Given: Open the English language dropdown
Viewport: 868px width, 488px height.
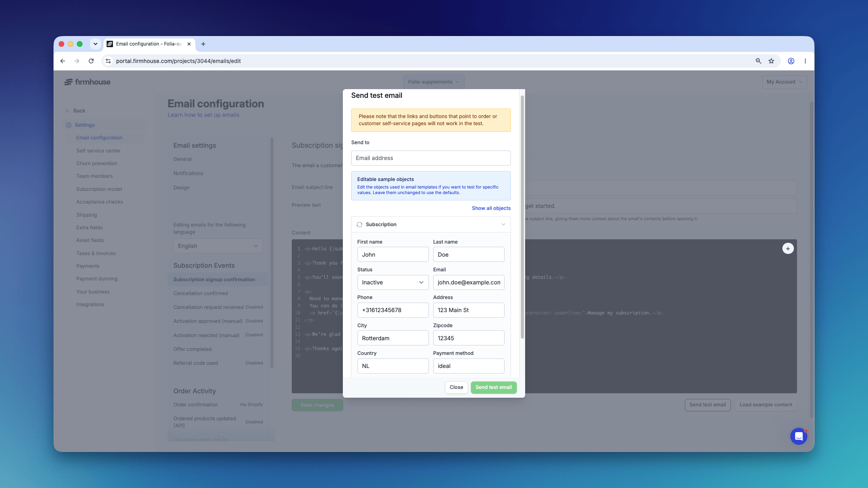Looking at the screenshot, I should point(218,246).
